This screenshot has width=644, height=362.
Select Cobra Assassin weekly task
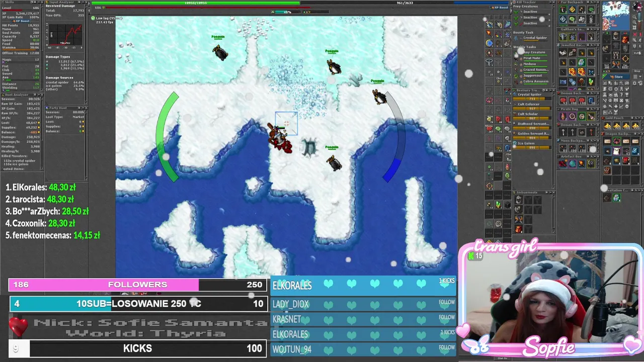536,81
